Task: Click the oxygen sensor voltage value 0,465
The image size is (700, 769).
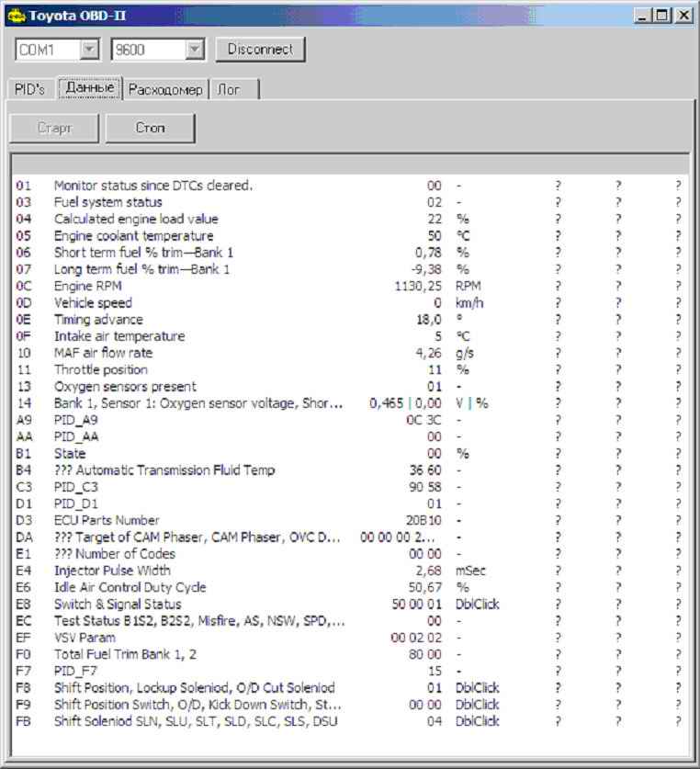Action: click(387, 403)
